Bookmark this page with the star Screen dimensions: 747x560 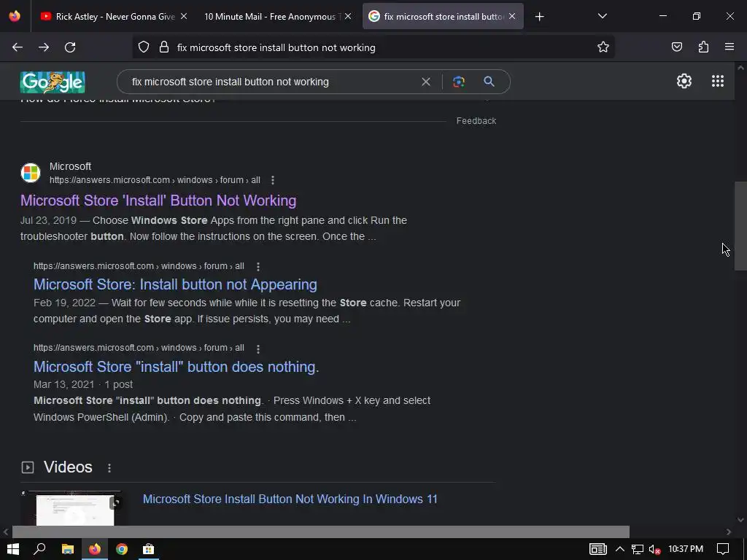tap(603, 47)
